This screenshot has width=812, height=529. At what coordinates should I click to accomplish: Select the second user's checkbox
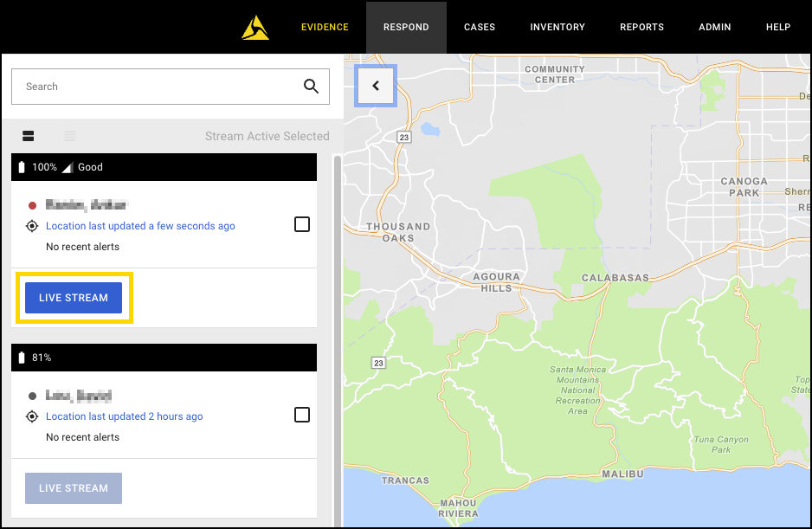(x=301, y=416)
